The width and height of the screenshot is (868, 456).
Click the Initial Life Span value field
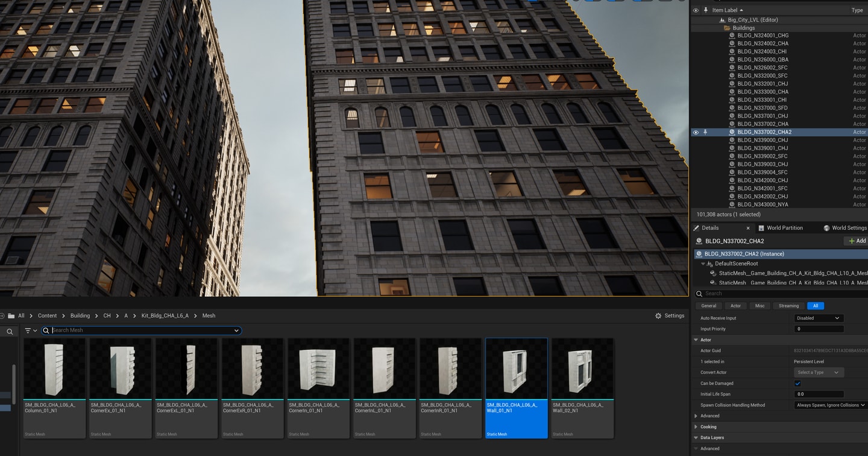[819, 394]
